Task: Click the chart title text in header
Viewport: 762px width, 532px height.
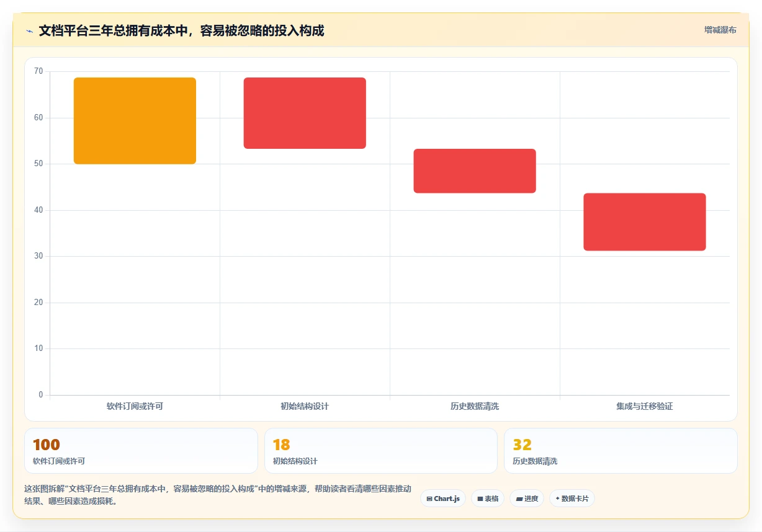Action: [181, 30]
